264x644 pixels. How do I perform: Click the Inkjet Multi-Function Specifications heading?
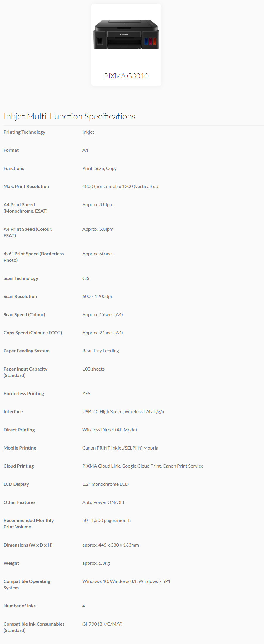click(x=69, y=116)
